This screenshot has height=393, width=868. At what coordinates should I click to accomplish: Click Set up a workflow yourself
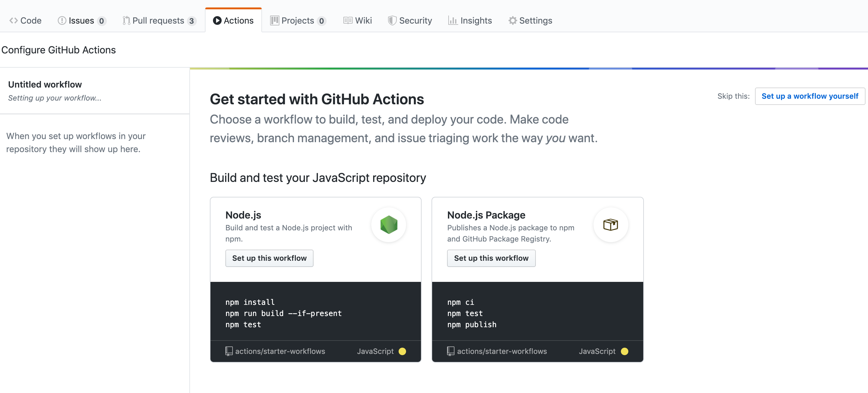click(810, 96)
